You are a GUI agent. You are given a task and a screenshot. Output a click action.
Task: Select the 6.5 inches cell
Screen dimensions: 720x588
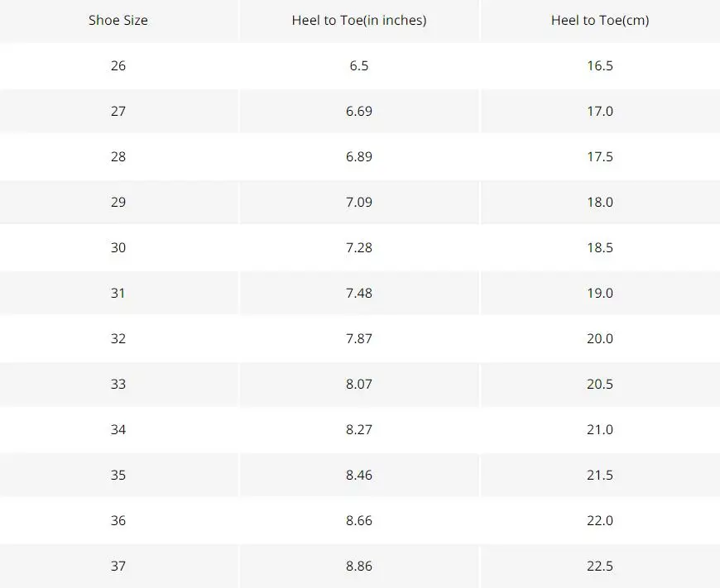coord(359,65)
